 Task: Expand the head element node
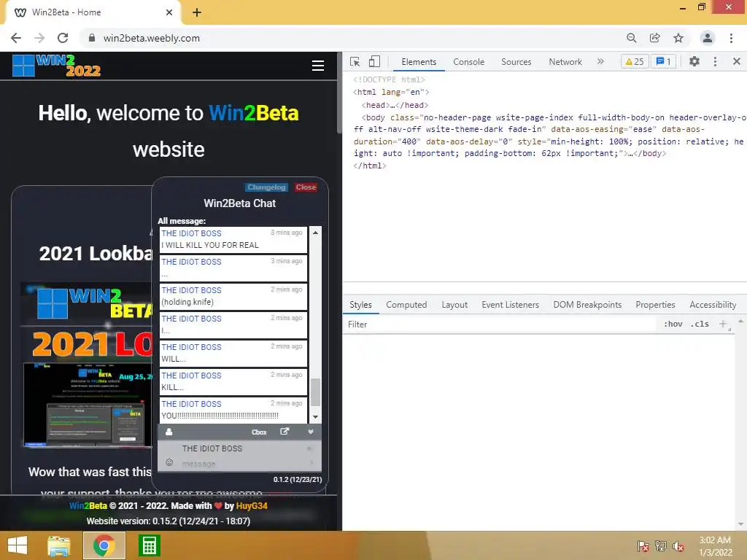pyautogui.click(x=395, y=105)
